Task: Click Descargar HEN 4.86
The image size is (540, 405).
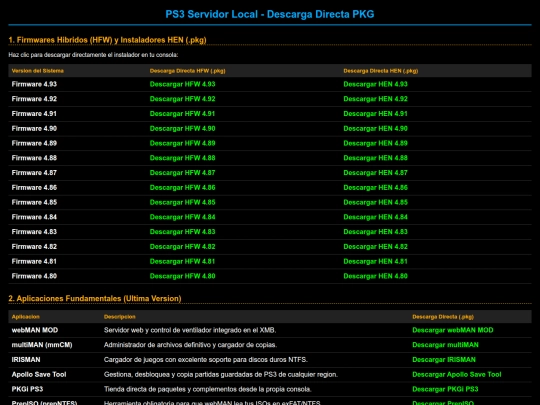Action: [x=375, y=188]
